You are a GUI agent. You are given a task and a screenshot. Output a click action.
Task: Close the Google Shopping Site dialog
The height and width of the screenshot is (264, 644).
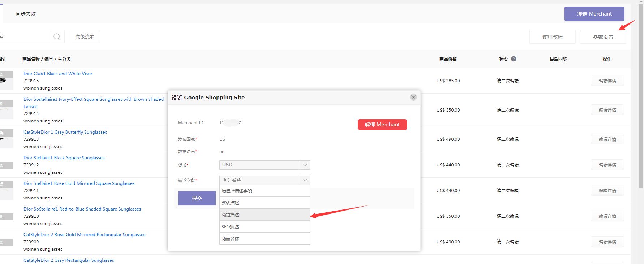(413, 97)
